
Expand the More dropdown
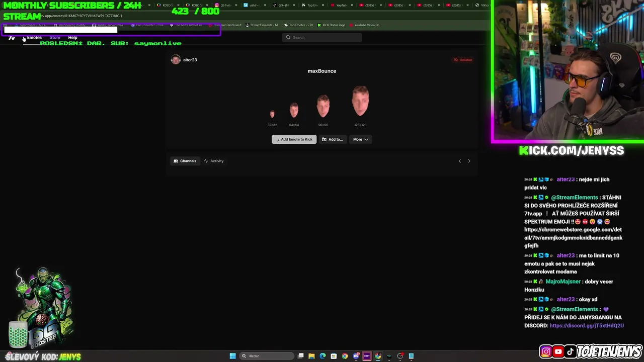tap(361, 139)
